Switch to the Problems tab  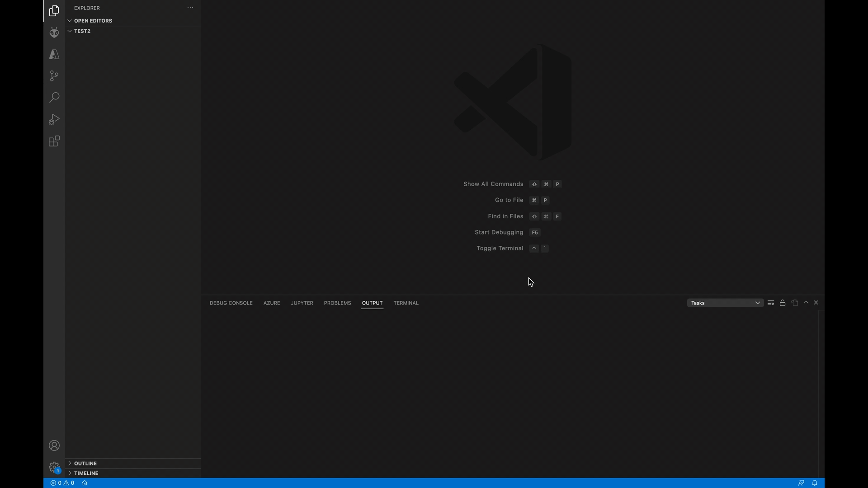(337, 303)
